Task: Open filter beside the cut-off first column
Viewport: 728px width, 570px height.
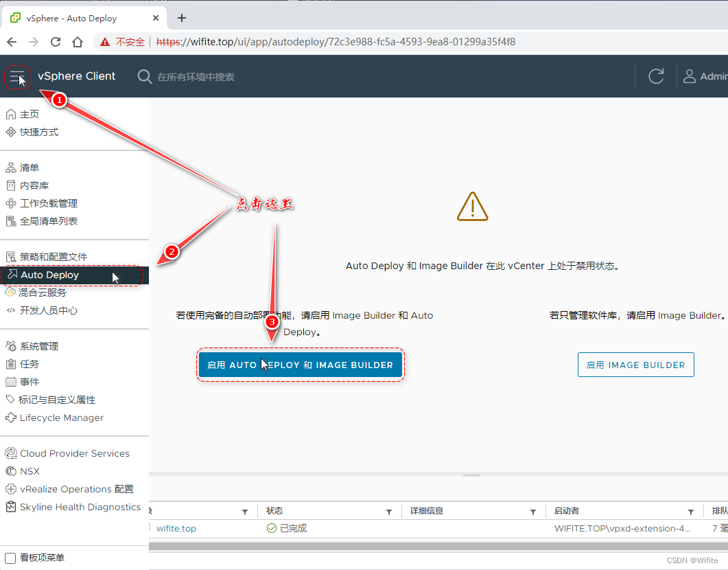Action: [245, 512]
